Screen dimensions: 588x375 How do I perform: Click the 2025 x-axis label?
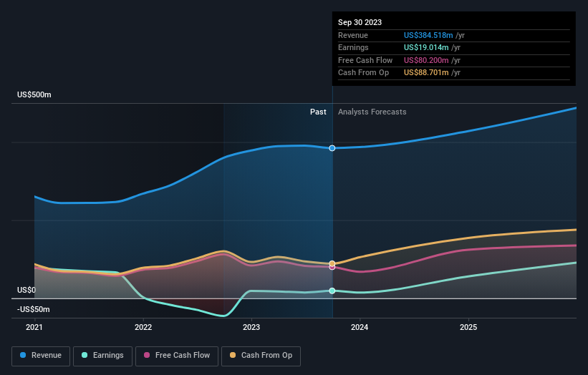click(468, 328)
